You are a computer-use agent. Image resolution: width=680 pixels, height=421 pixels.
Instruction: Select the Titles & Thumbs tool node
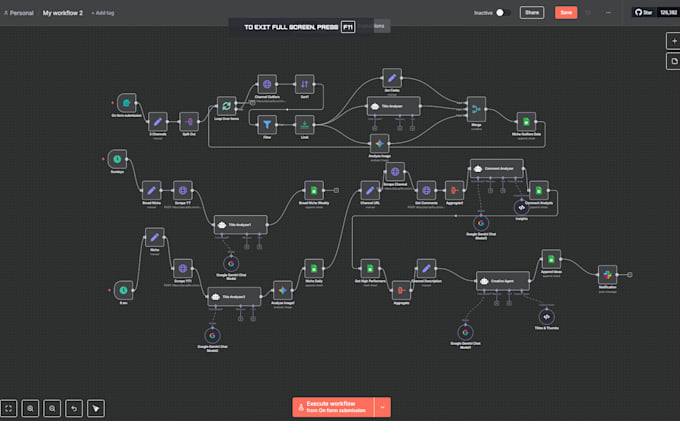pyautogui.click(x=546, y=317)
